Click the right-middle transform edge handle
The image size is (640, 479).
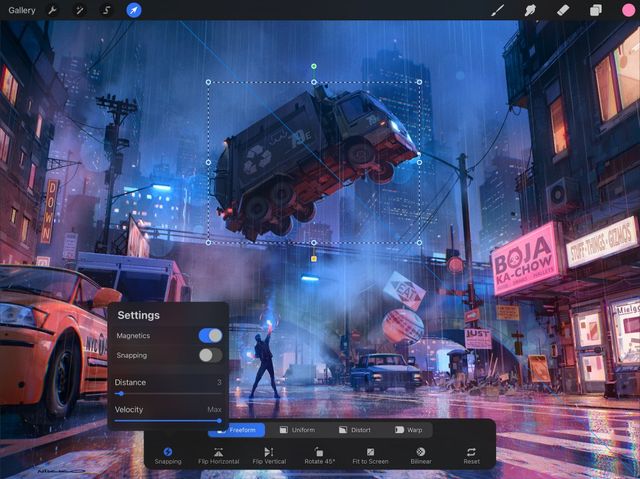coord(419,162)
